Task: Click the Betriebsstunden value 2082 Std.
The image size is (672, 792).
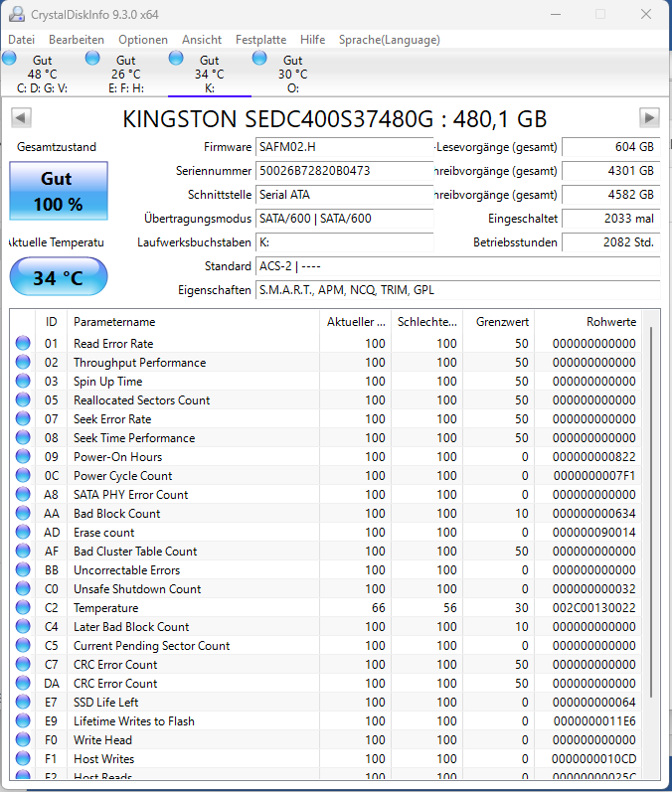Action: click(x=610, y=241)
